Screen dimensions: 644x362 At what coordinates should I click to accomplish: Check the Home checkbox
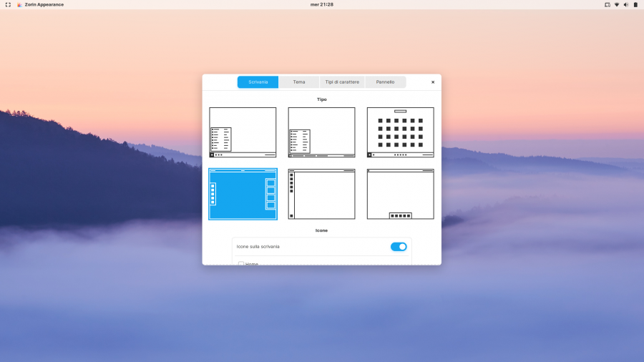[x=241, y=263]
